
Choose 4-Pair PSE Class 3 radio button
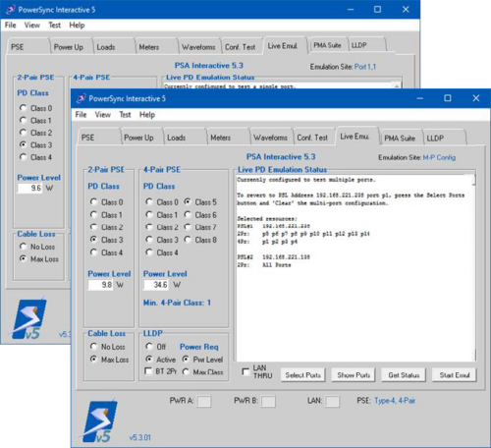[149, 240]
